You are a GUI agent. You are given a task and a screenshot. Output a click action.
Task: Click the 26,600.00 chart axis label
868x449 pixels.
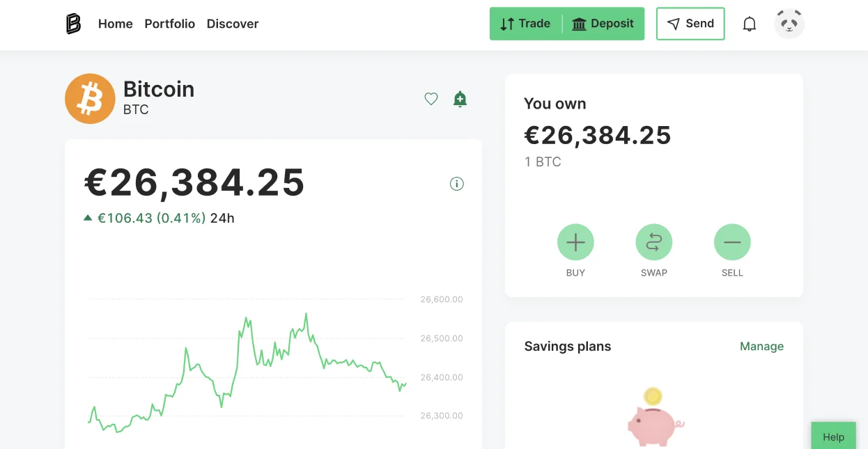(442, 299)
